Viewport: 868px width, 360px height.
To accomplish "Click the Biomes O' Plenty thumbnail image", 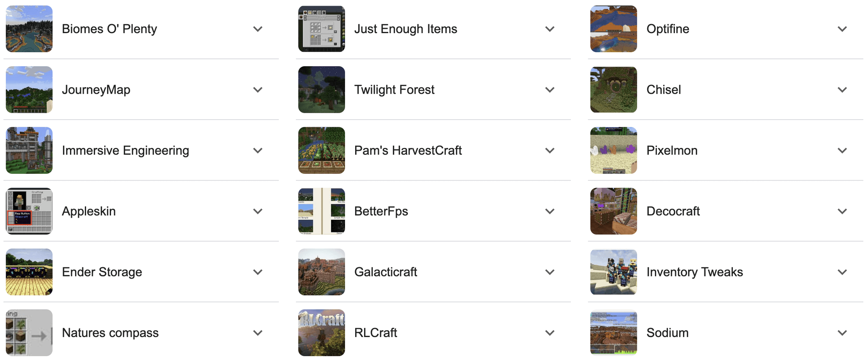I will pos(28,29).
